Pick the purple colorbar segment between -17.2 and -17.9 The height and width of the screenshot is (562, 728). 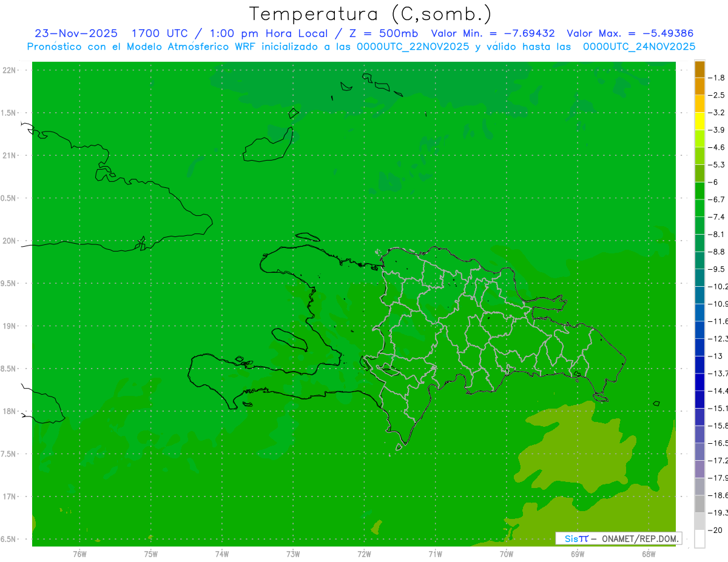[x=699, y=469]
